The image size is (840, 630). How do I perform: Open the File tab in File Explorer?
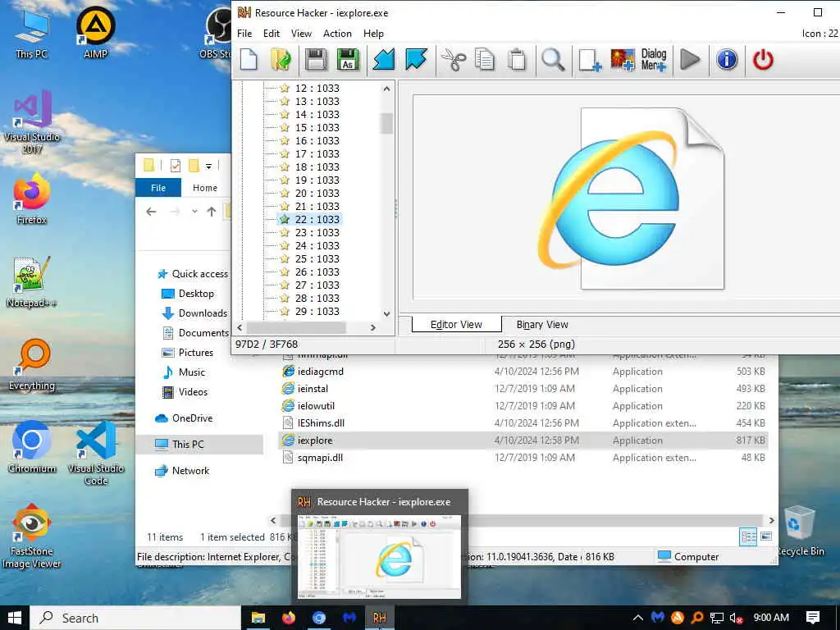(x=158, y=188)
